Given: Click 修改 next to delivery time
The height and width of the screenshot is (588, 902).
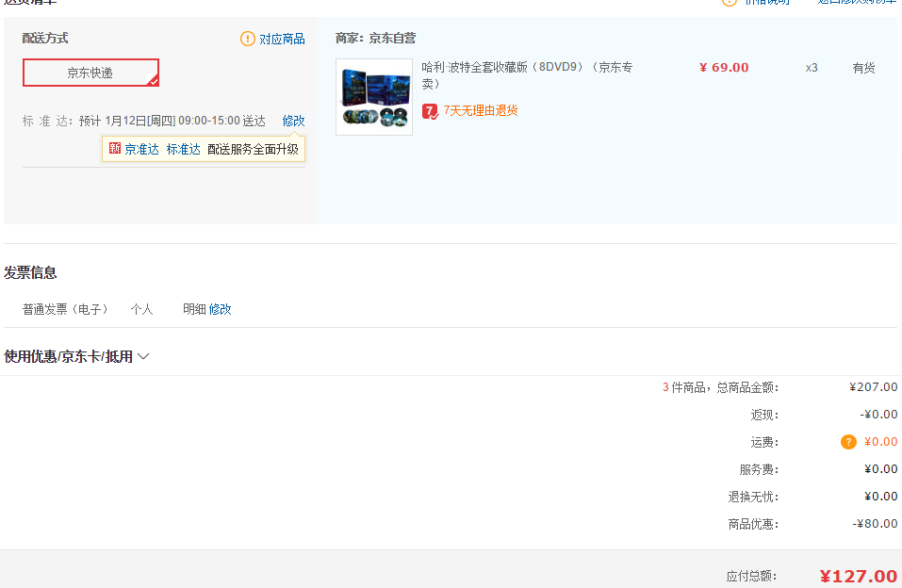Looking at the screenshot, I should click(x=293, y=121).
